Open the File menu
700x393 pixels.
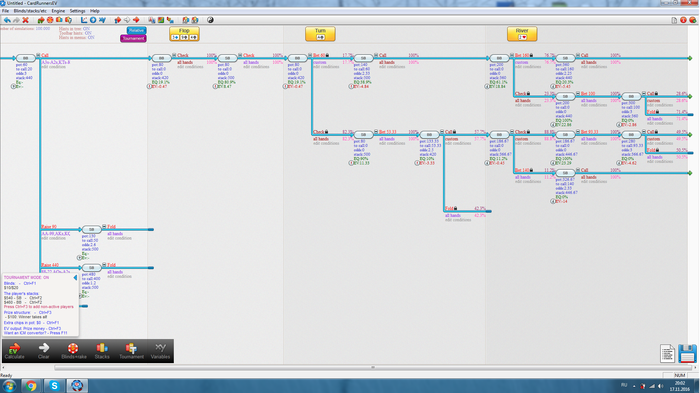tap(5, 11)
